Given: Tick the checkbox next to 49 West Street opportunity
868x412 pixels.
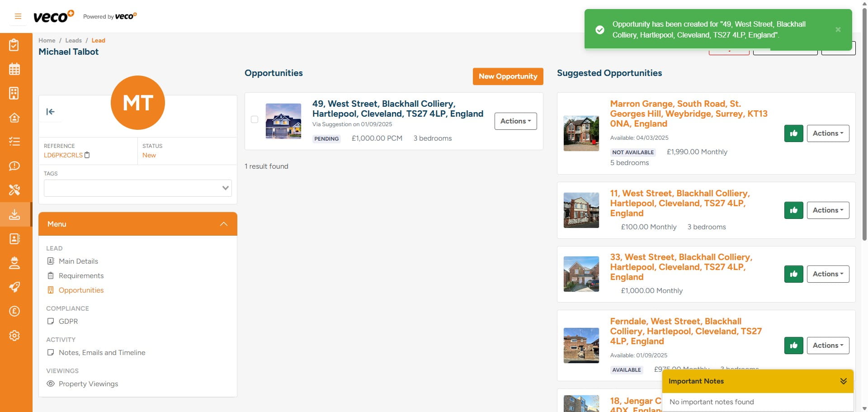Looking at the screenshot, I should [x=255, y=119].
